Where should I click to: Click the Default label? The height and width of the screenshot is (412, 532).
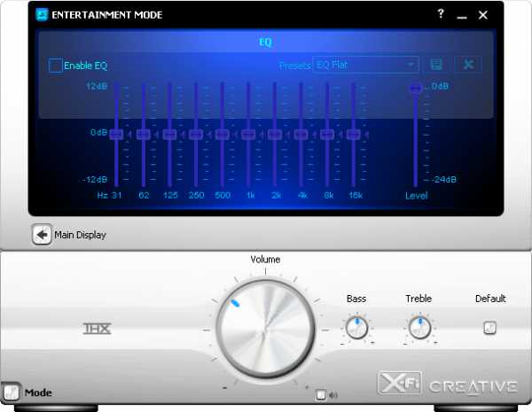pos(490,299)
